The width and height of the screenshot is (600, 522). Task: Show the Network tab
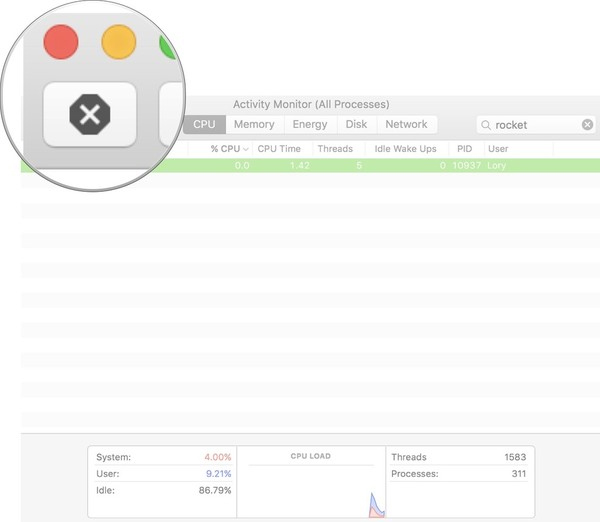point(406,125)
